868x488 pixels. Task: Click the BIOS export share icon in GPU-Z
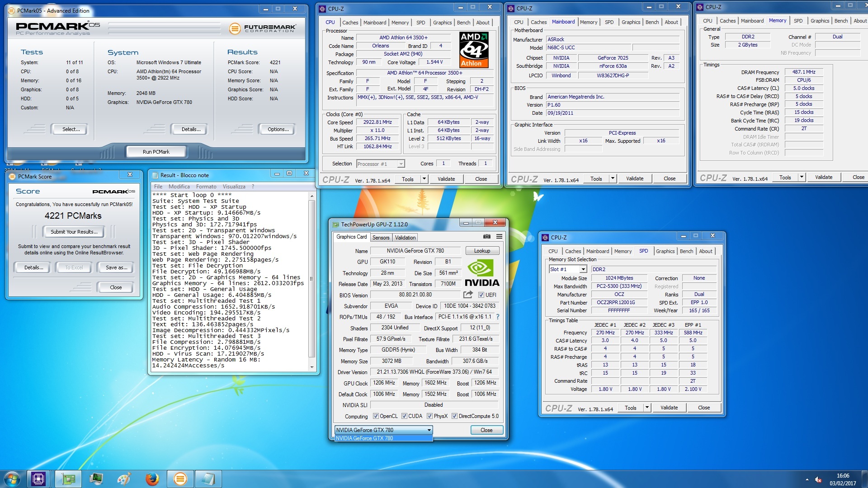tap(468, 295)
